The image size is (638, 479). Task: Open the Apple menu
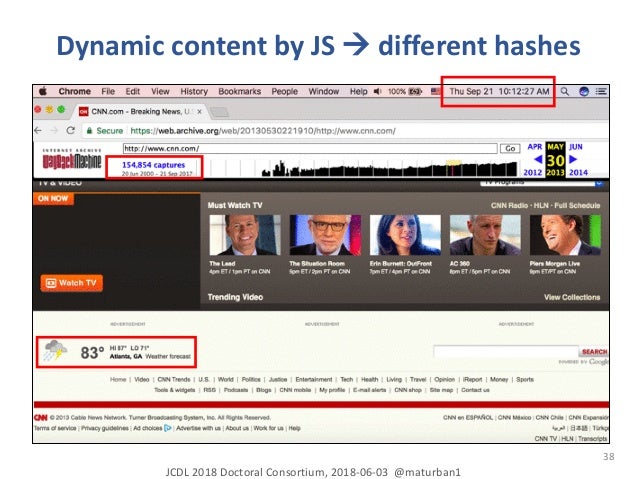[43, 91]
